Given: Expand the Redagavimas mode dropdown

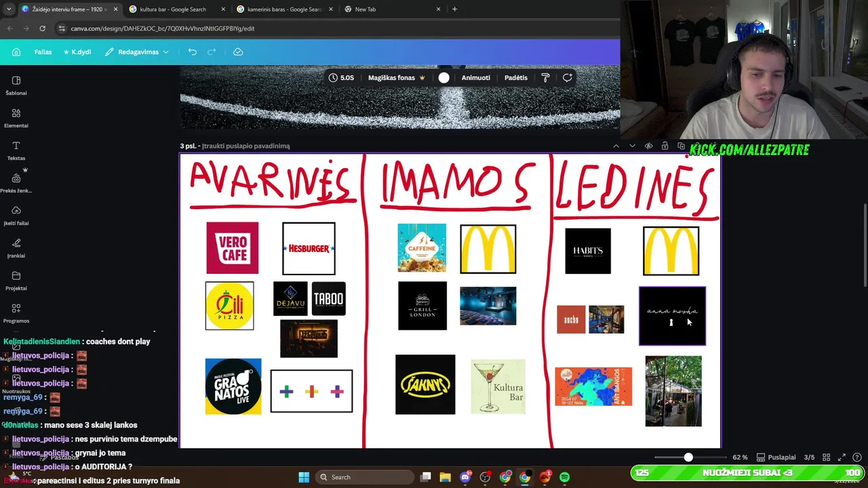Looking at the screenshot, I should 137,52.
